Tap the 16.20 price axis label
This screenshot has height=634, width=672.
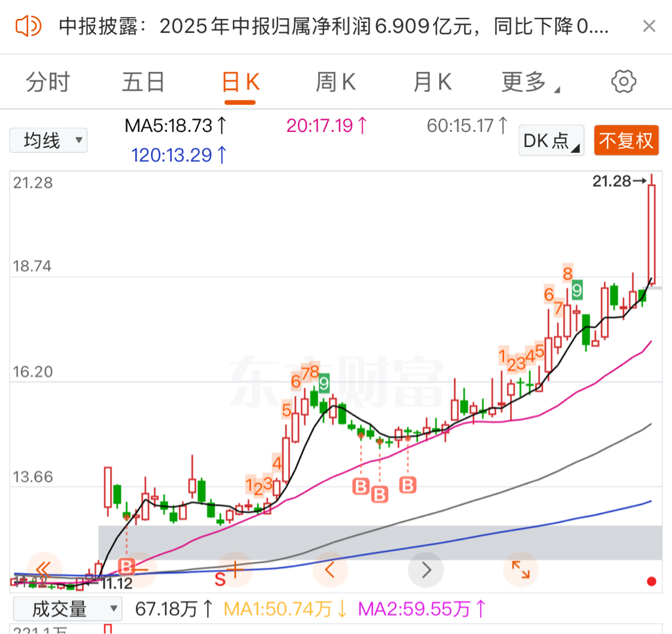[x=33, y=371]
